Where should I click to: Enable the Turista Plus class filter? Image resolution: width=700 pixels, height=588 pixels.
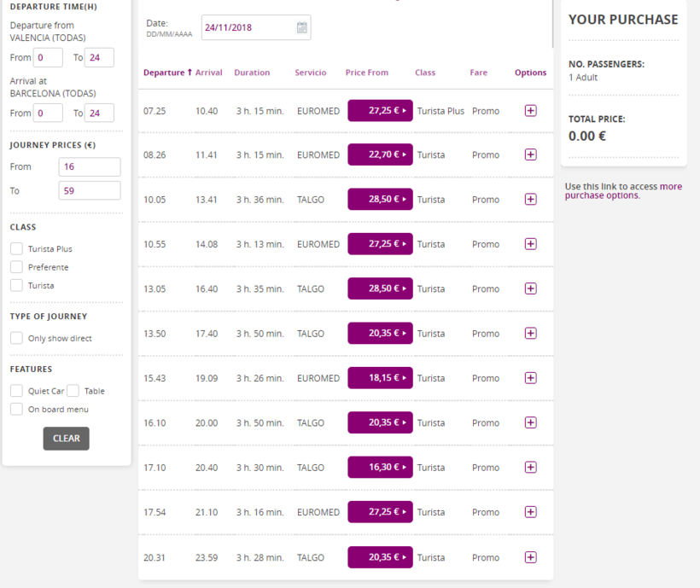click(x=16, y=249)
